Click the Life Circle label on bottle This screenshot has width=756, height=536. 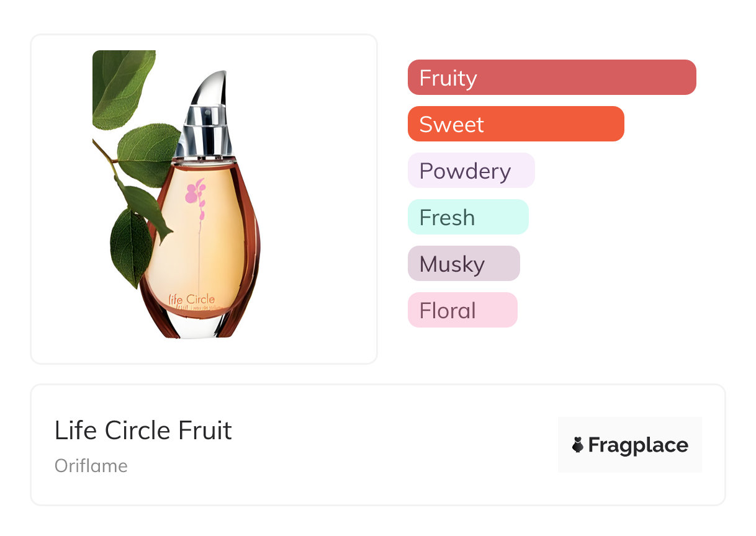point(191,300)
